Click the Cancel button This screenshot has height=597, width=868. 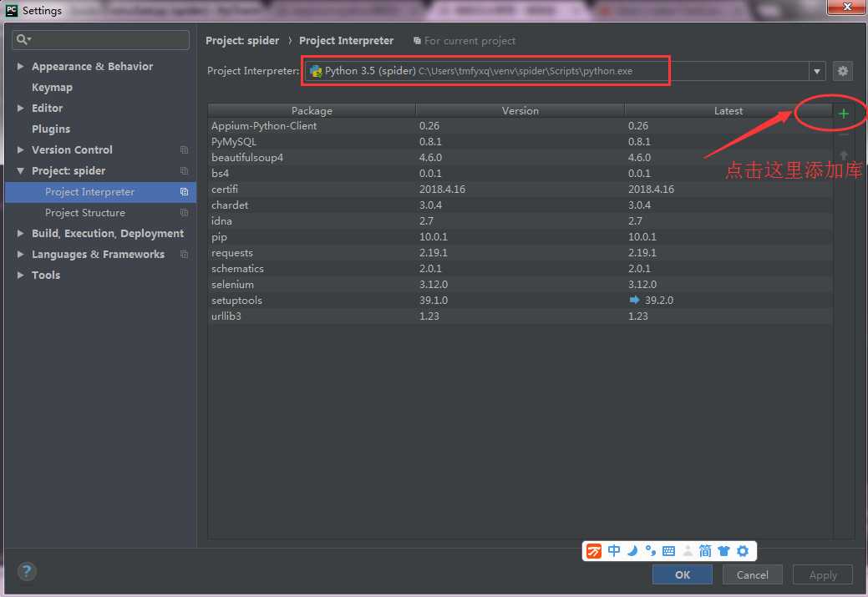tap(753, 574)
